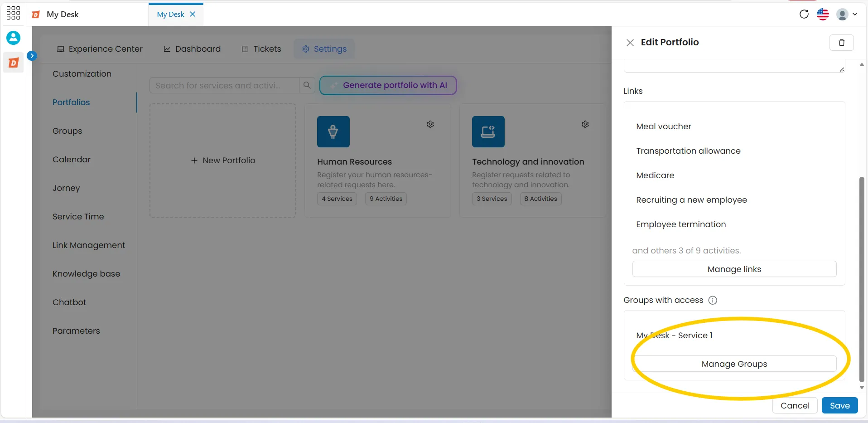Open Customization settings section
This screenshot has width=868, height=423.
point(82,74)
